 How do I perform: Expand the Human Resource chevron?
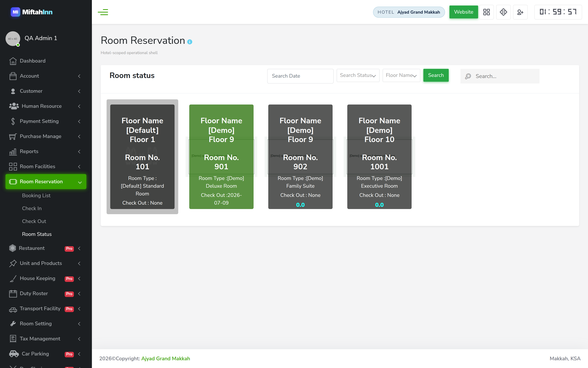79,106
